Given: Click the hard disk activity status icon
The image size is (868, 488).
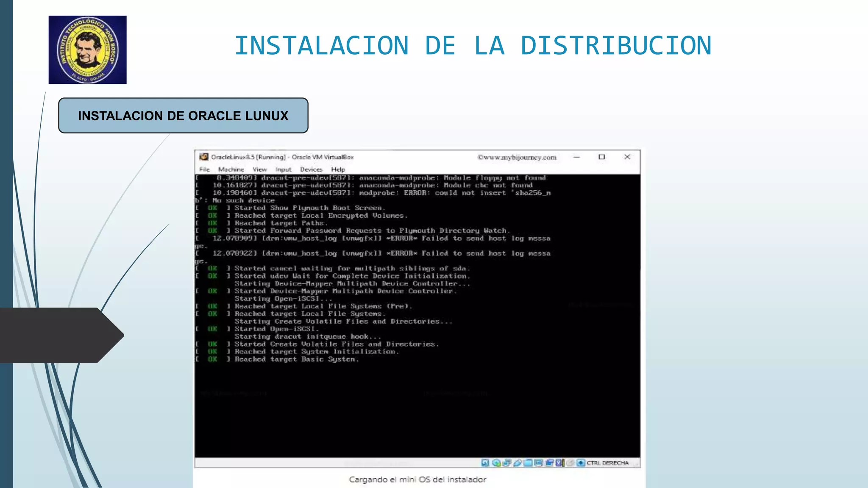Looking at the screenshot, I should pyautogui.click(x=485, y=463).
